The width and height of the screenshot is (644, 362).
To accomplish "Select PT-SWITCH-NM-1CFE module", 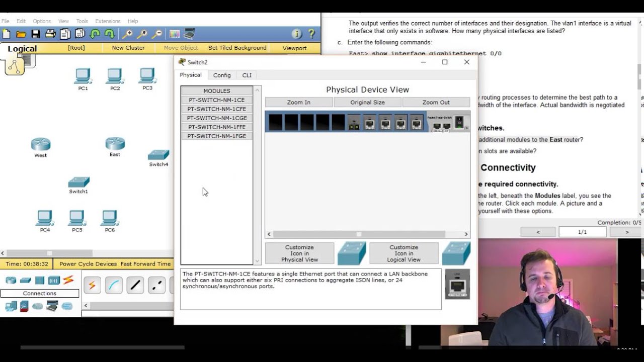I will [x=217, y=109].
